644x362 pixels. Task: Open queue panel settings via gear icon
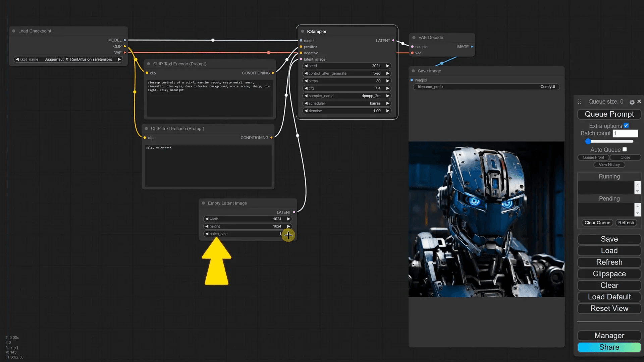[632, 102]
